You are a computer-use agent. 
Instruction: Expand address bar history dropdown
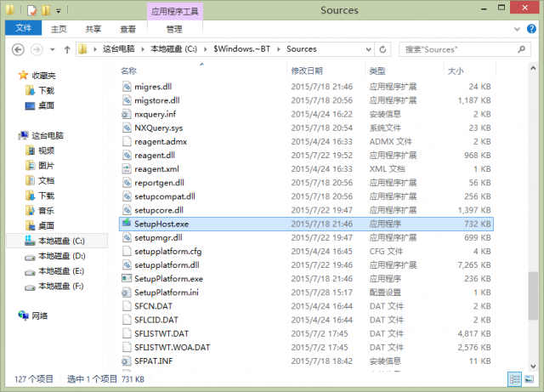(x=368, y=49)
